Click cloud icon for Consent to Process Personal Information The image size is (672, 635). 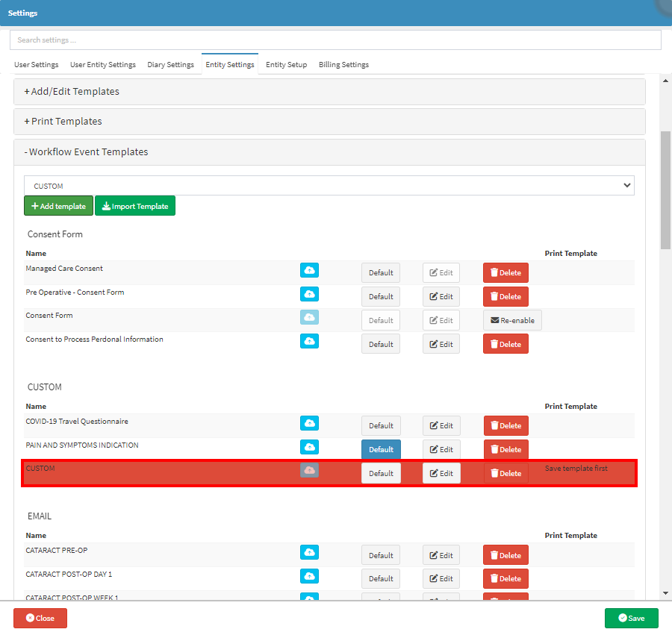click(309, 341)
